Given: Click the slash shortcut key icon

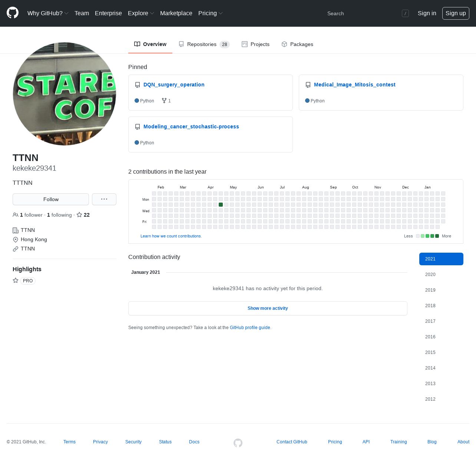Looking at the screenshot, I should pos(405,13).
